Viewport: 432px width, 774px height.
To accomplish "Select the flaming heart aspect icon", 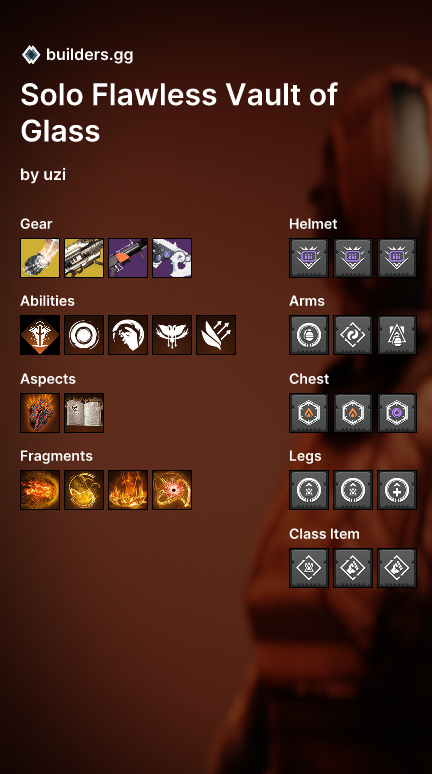I will 40,413.
